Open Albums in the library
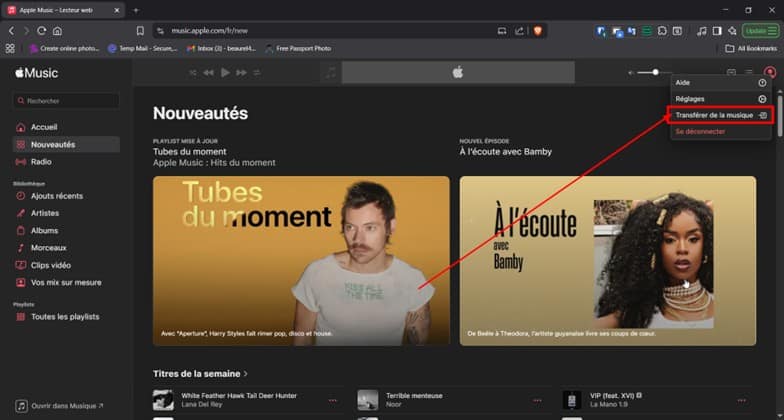This screenshot has width=784, height=420. click(x=66, y=230)
